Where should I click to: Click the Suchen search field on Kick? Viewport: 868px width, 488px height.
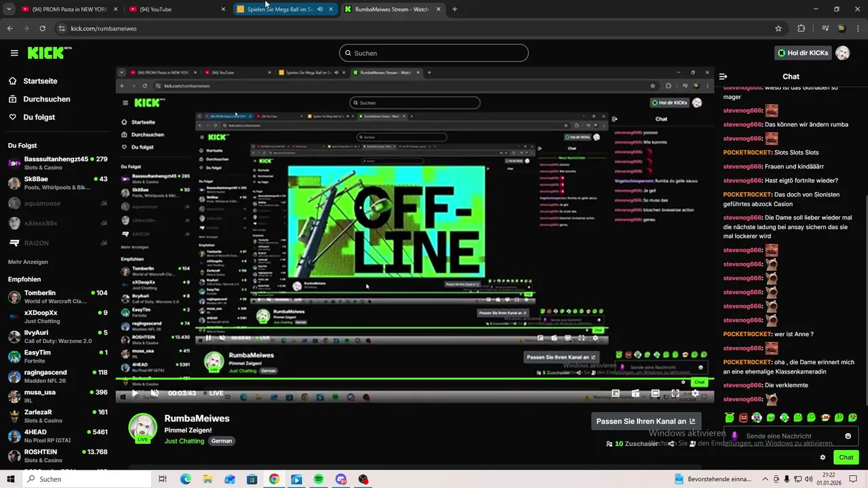tap(434, 53)
